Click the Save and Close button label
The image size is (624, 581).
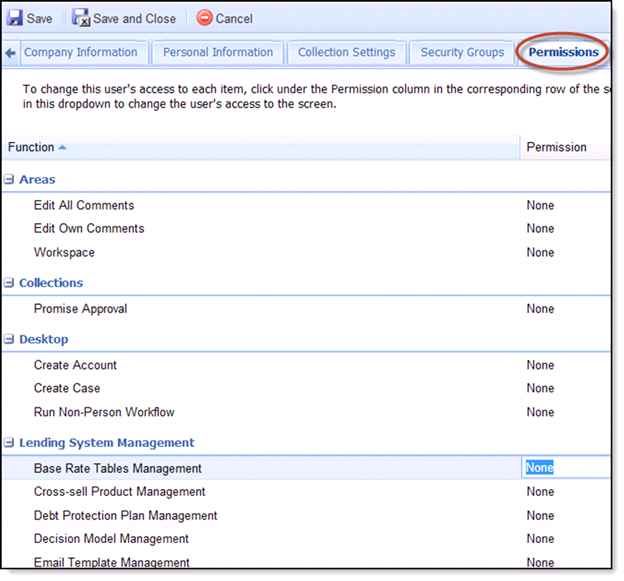[135, 18]
